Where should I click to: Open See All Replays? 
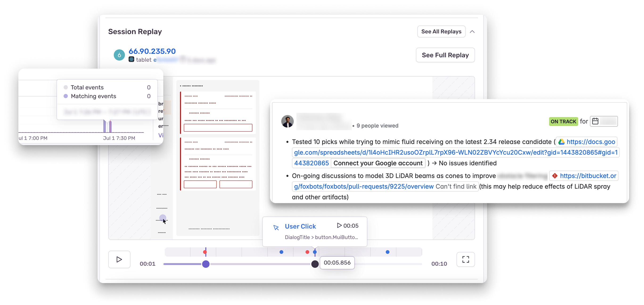tap(441, 32)
